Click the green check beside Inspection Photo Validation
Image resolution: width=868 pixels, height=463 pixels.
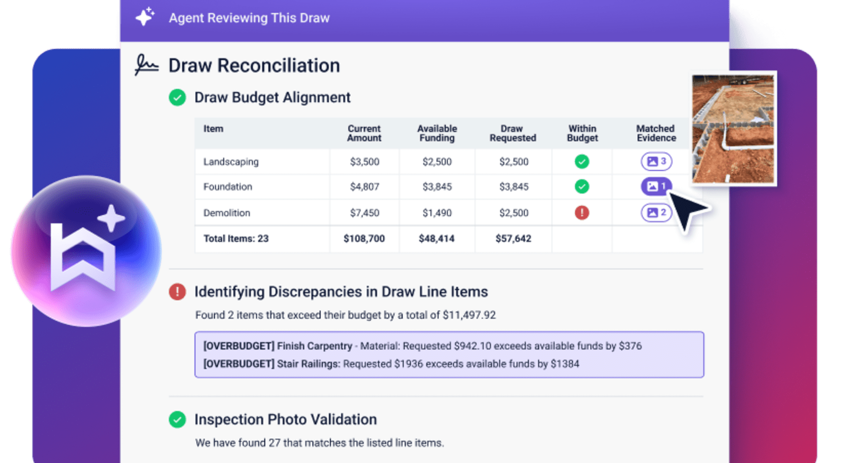tap(177, 420)
